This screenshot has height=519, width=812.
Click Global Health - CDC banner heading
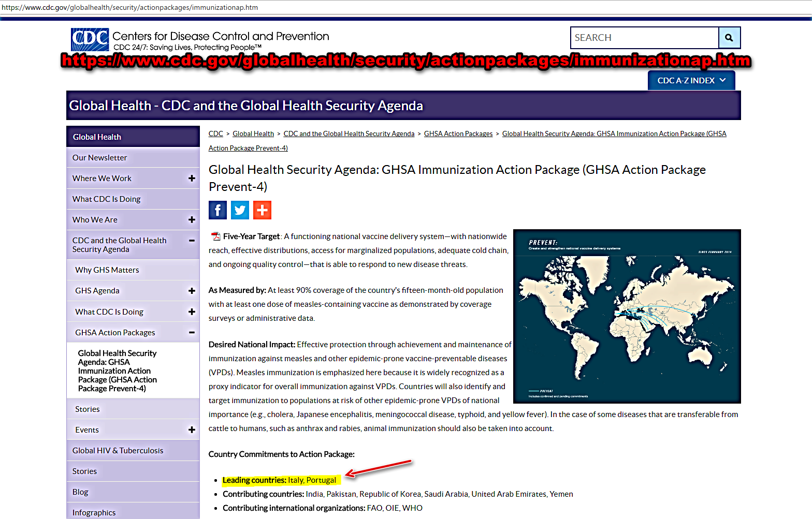pos(246,106)
